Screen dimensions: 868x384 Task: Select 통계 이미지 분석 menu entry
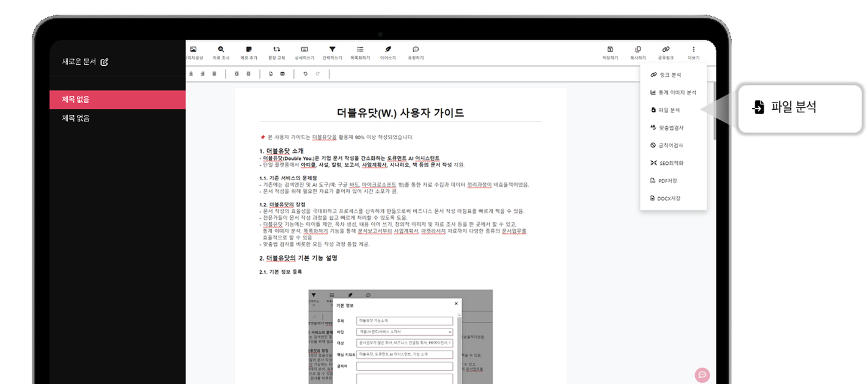point(674,93)
